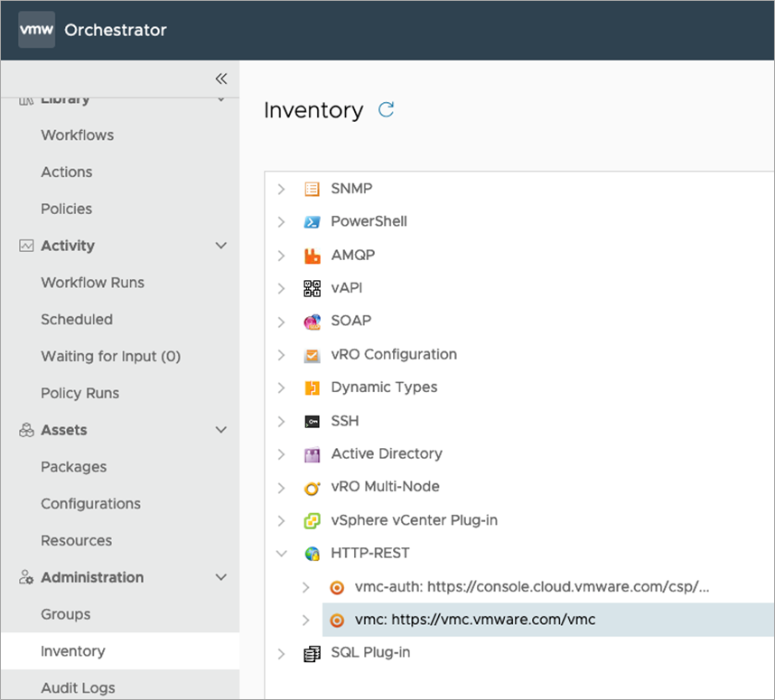This screenshot has width=775, height=700.
Task: Collapse the HTTP-REST tree node
Action: click(x=281, y=554)
